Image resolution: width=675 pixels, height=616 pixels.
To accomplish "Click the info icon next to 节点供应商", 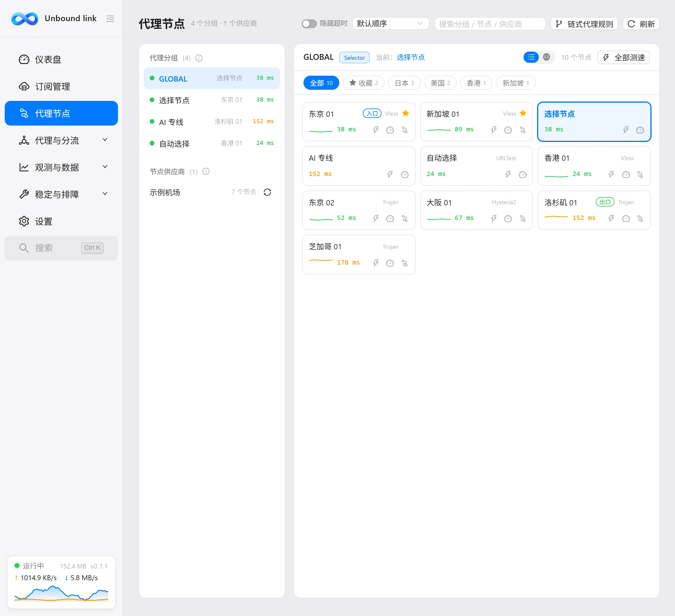I will (x=206, y=172).
